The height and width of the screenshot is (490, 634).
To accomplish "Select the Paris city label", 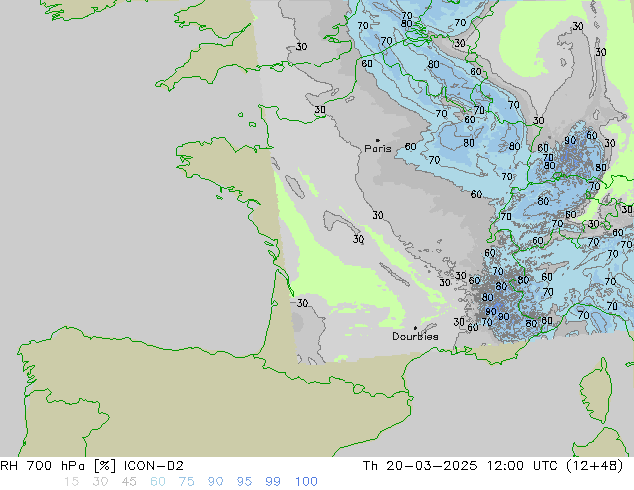I will [378, 149].
